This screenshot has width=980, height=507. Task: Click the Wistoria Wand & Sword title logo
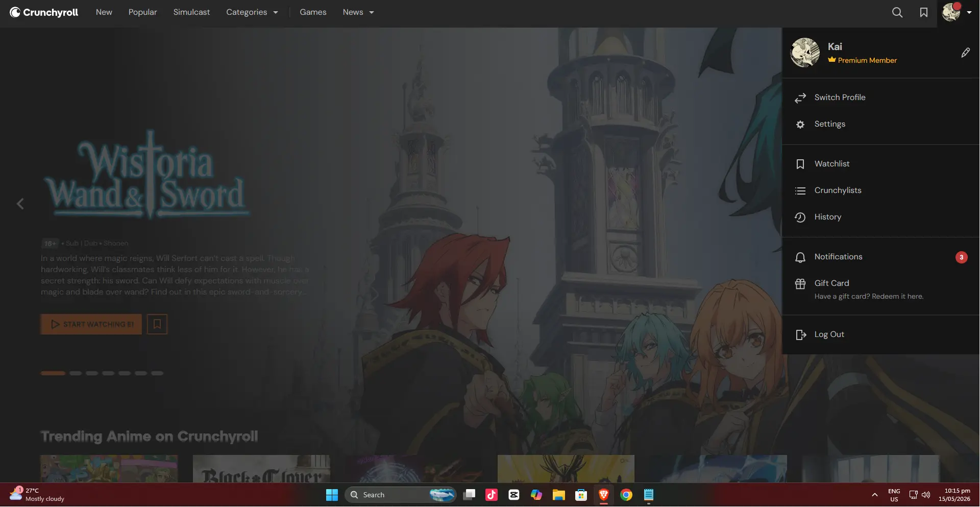[147, 175]
